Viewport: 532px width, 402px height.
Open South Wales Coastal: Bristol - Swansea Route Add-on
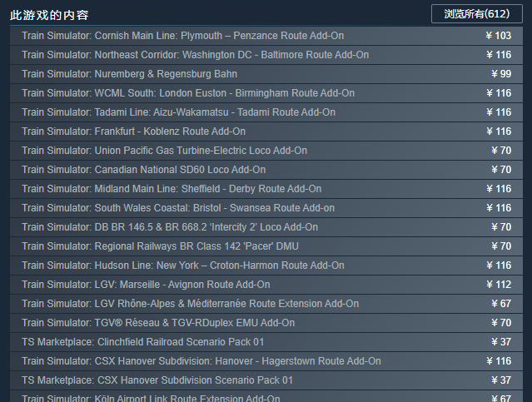pos(266,208)
